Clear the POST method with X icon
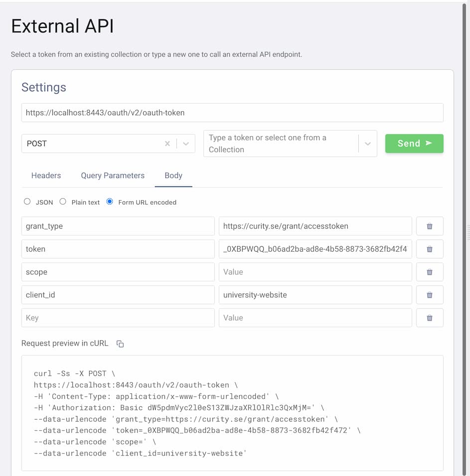This screenshot has width=470, height=476. (167, 144)
